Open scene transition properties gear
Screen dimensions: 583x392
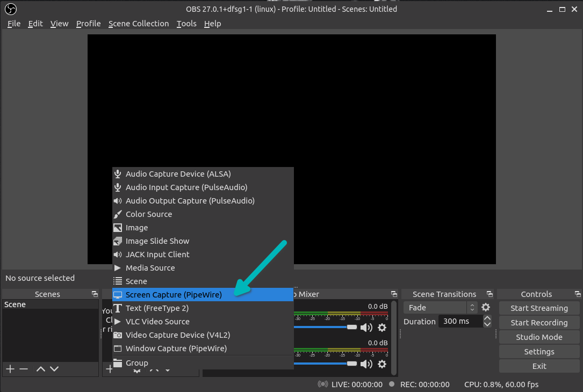click(486, 307)
